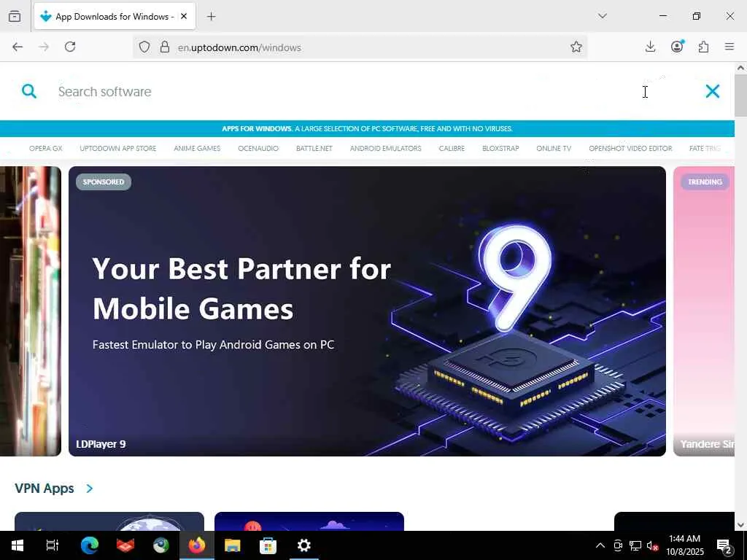Show hidden system tray icons

(x=600, y=545)
